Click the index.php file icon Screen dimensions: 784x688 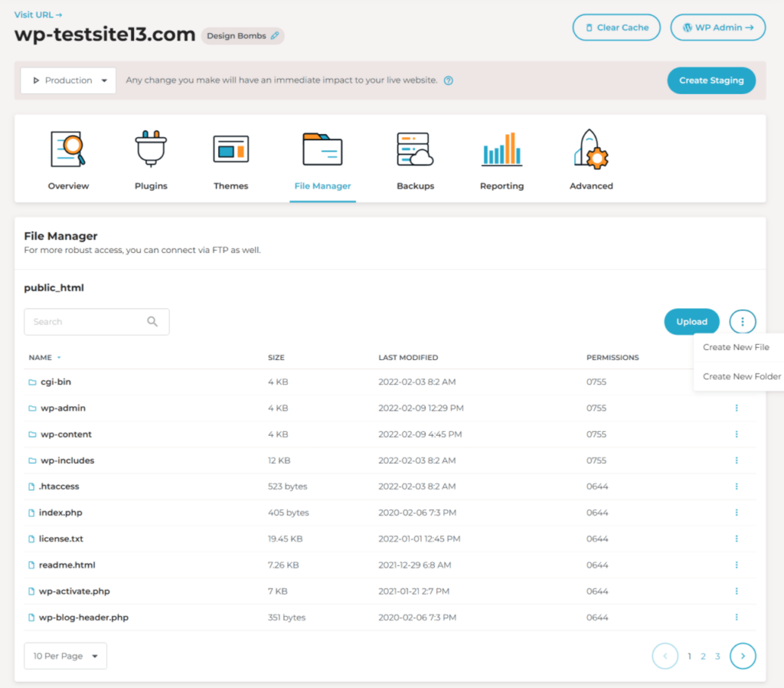(31, 513)
